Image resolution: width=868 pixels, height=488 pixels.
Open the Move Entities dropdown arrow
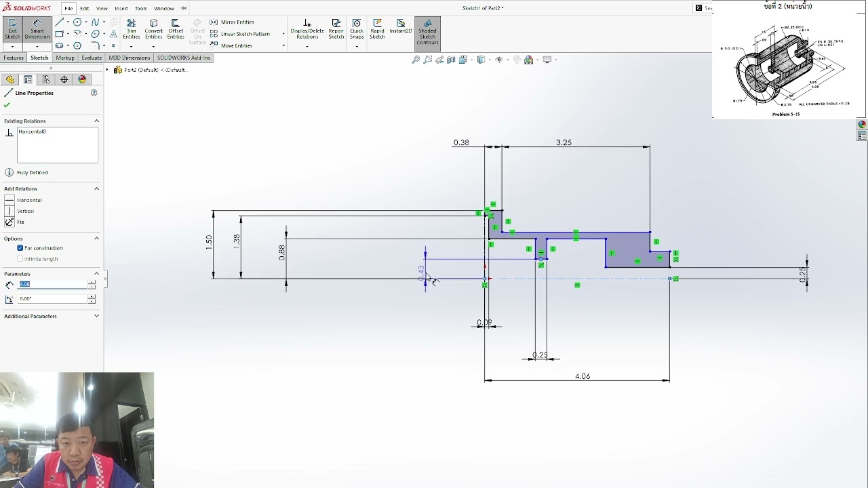(283, 45)
